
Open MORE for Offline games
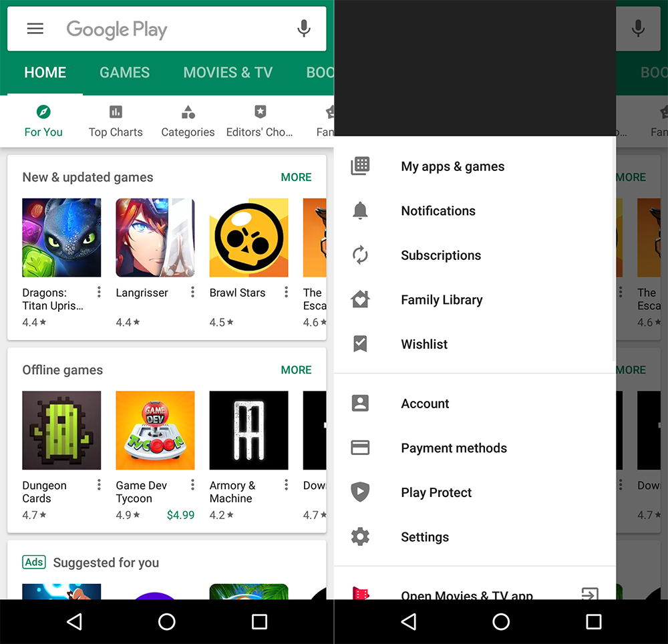click(x=296, y=369)
